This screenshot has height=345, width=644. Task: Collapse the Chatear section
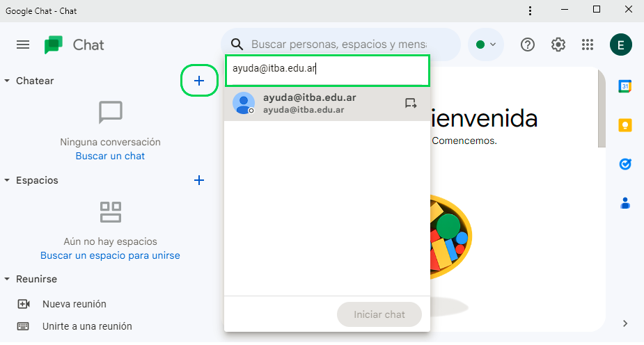point(8,81)
